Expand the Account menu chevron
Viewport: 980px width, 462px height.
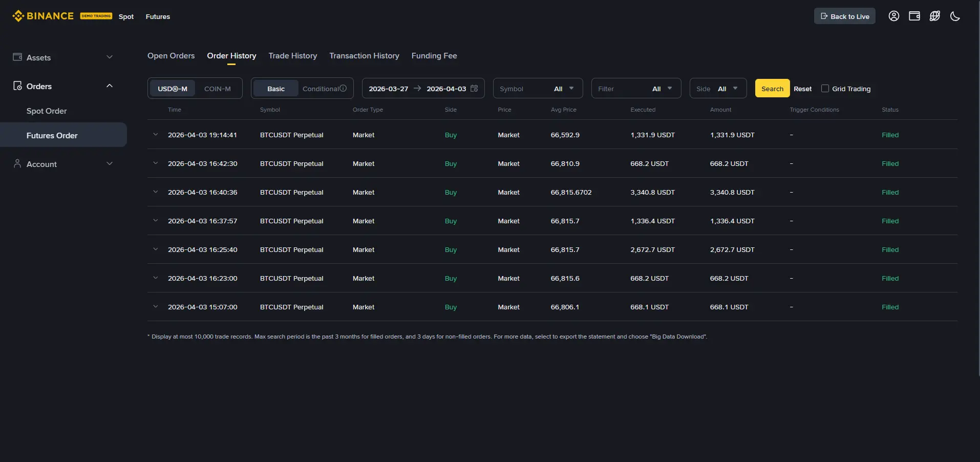[x=109, y=163]
